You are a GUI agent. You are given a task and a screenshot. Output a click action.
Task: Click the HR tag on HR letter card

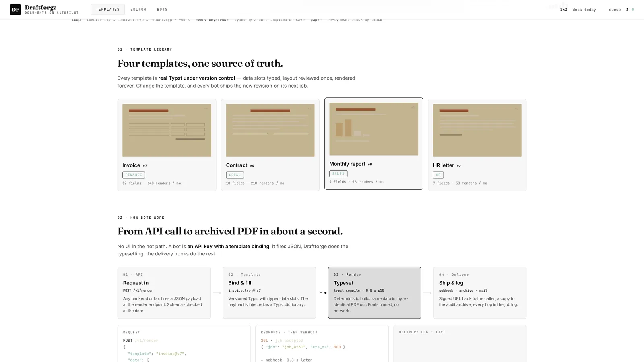[x=438, y=175]
